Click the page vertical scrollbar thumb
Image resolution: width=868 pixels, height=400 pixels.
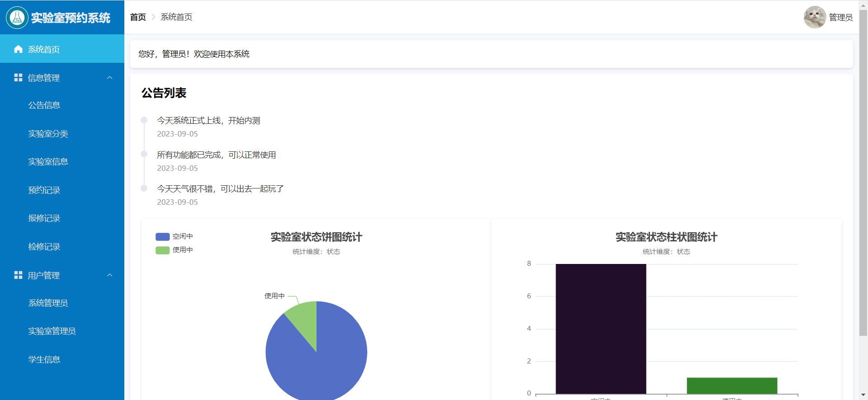pyautogui.click(x=863, y=173)
